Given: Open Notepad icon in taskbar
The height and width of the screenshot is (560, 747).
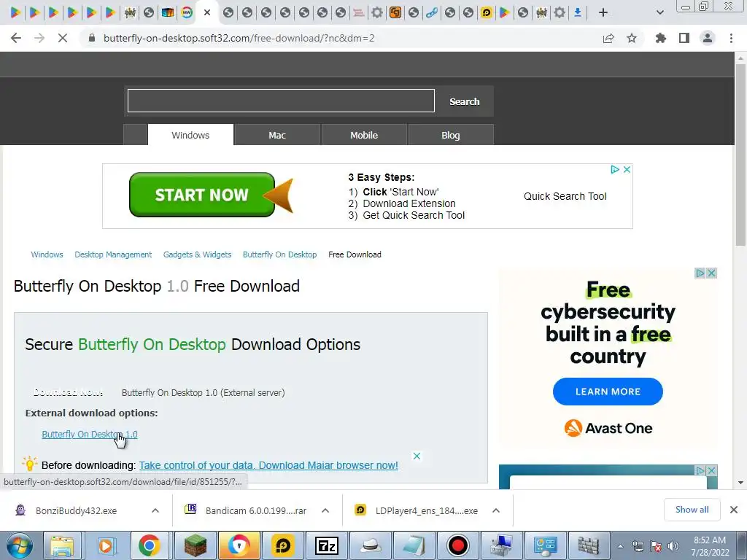Looking at the screenshot, I should coord(414,545).
